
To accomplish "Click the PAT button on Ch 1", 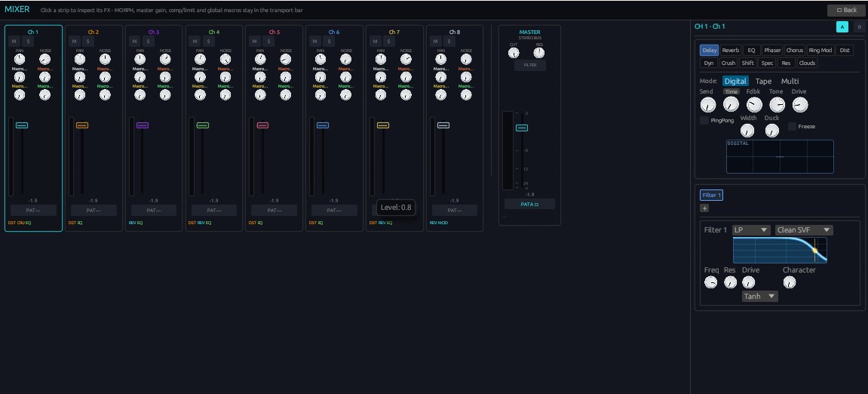I will click(x=33, y=210).
